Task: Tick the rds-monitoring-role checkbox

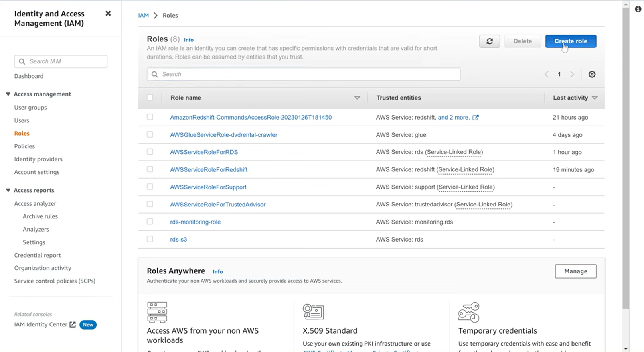Action: point(150,222)
